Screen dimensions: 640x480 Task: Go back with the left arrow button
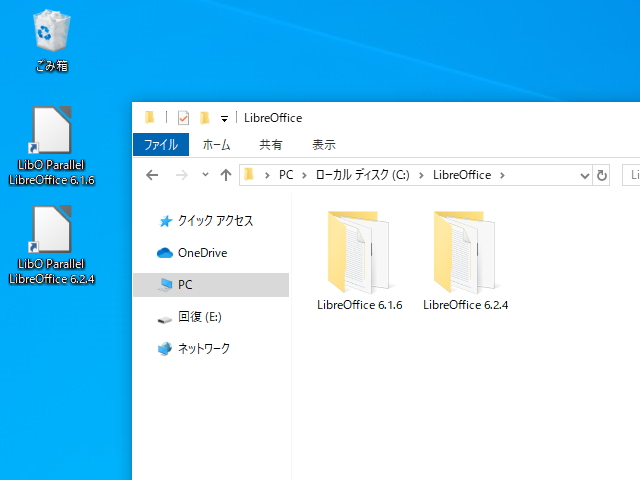[152, 175]
